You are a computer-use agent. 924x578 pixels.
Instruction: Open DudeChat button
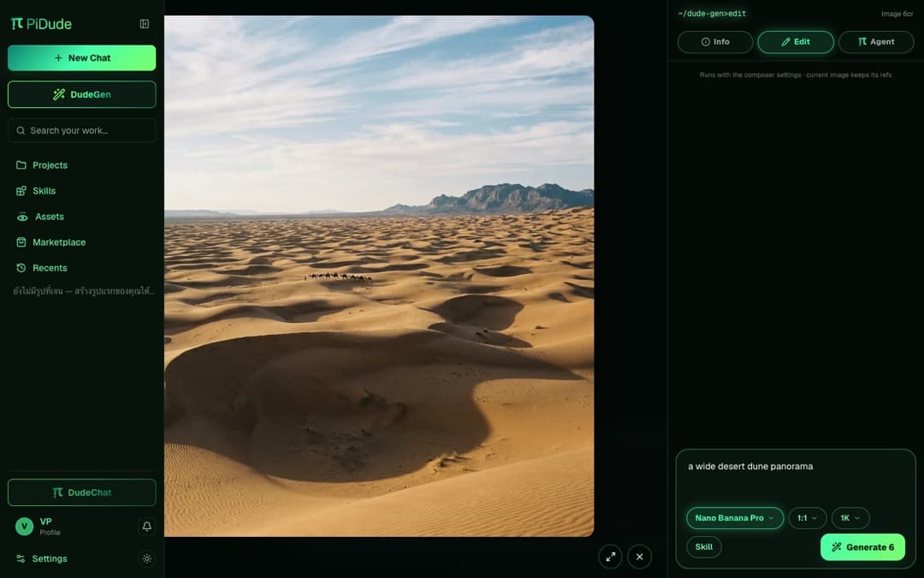[82, 492]
